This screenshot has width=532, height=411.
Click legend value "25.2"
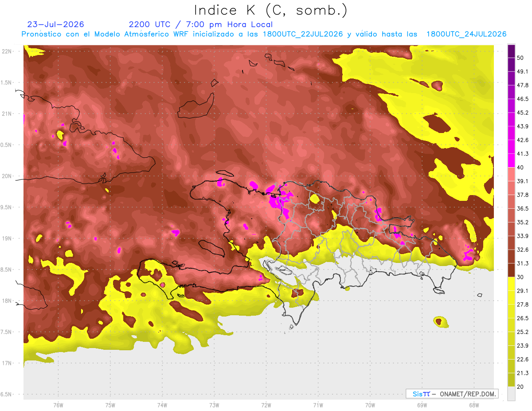(x=522, y=332)
